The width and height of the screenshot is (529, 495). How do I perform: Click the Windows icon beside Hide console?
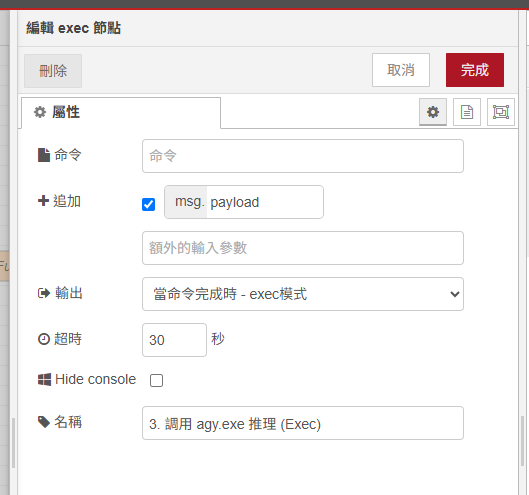pyautogui.click(x=44, y=380)
